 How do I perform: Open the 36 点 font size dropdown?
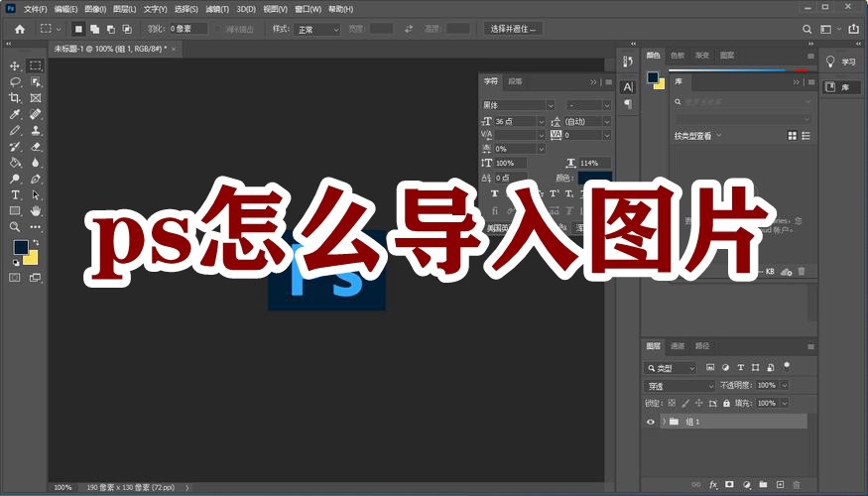(520, 121)
